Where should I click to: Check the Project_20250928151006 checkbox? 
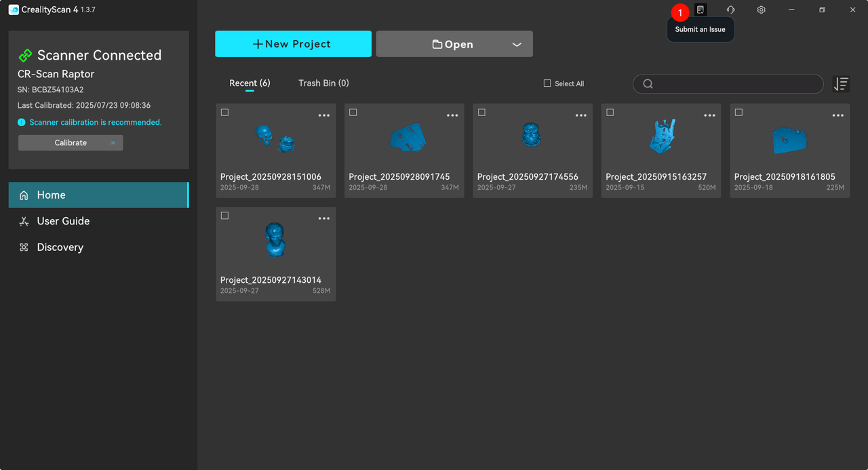(224, 113)
